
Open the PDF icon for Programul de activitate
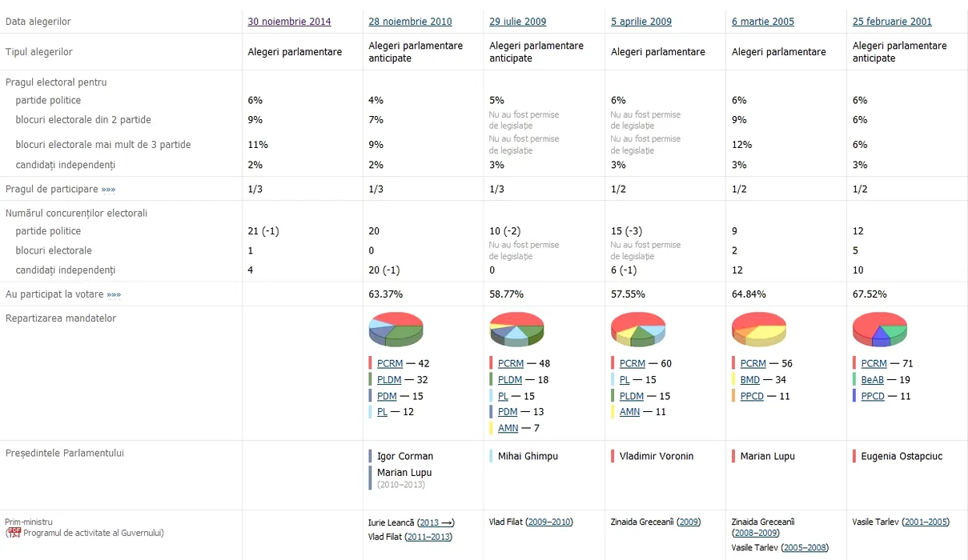tap(14, 533)
